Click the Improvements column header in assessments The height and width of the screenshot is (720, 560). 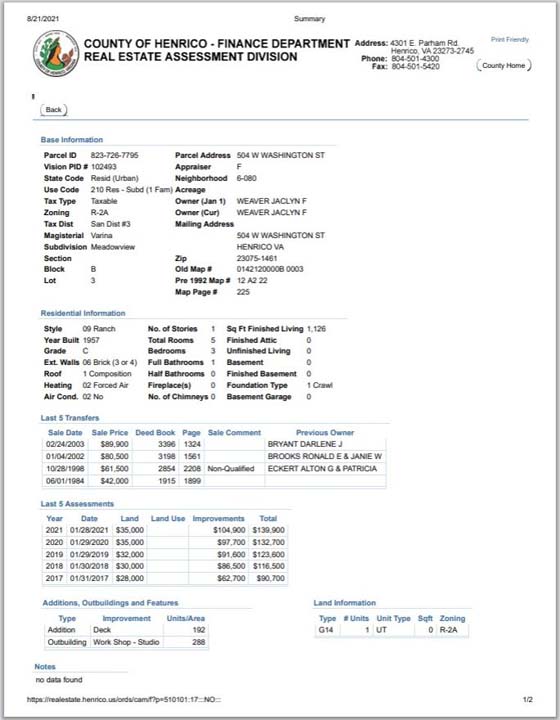(218, 518)
